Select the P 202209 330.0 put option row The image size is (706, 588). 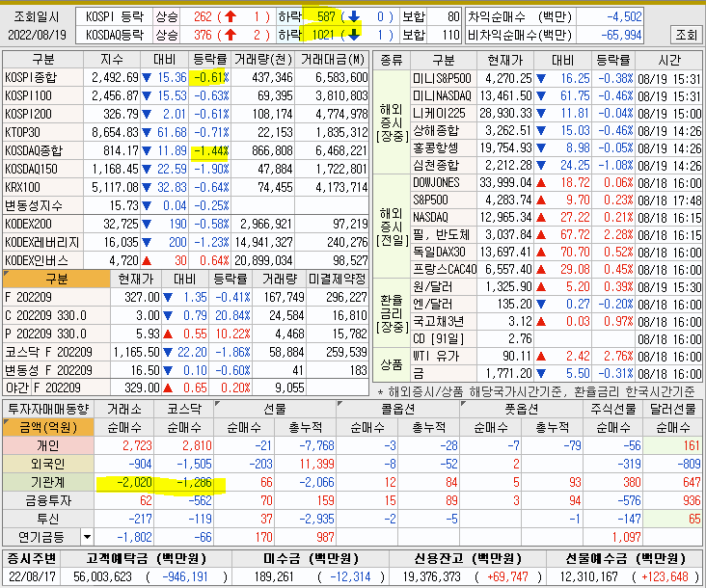point(185,334)
